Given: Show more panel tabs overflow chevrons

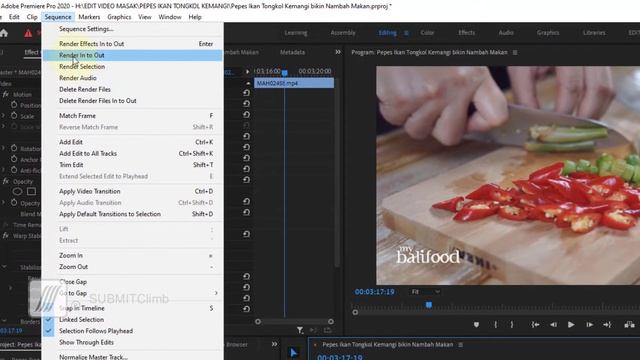Looking at the screenshot, I should (338, 52).
